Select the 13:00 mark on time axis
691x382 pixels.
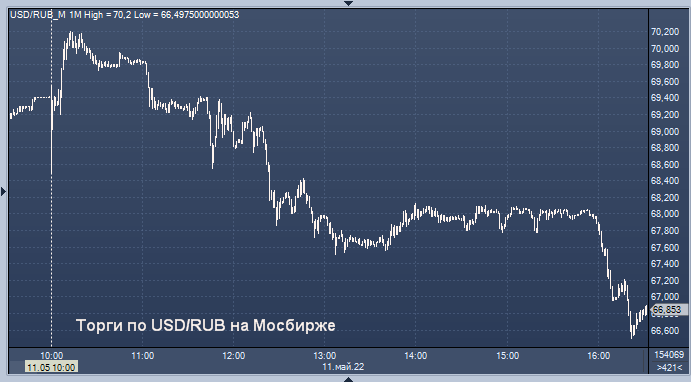click(325, 356)
